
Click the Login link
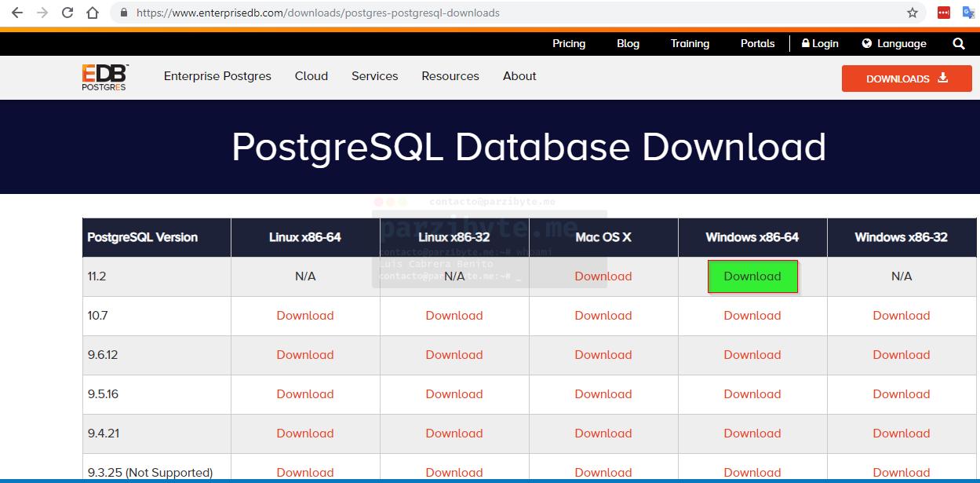[820, 44]
